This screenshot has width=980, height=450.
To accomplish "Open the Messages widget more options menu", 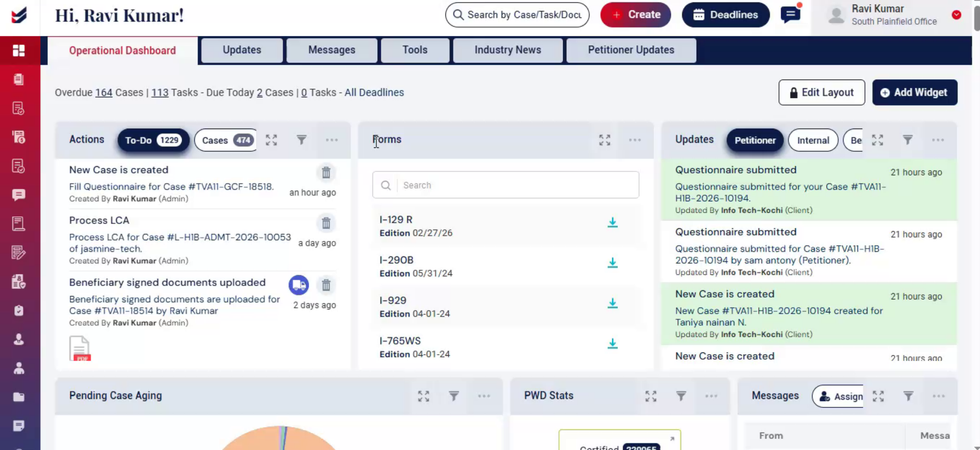I will click(x=938, y=396).
